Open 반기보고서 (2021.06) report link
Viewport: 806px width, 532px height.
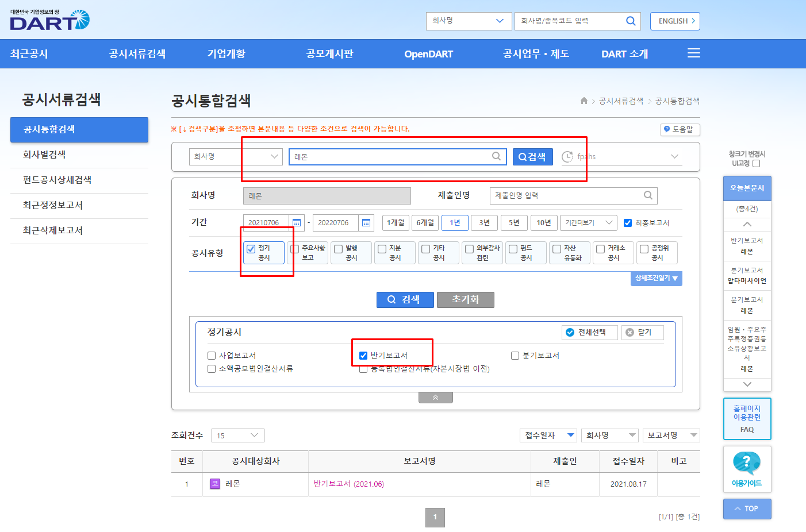[x=349, y=484]
